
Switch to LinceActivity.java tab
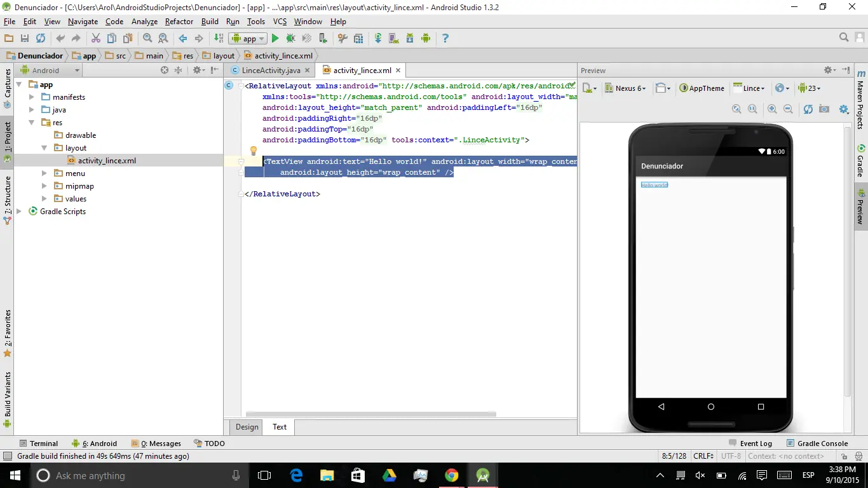(271, 71)
